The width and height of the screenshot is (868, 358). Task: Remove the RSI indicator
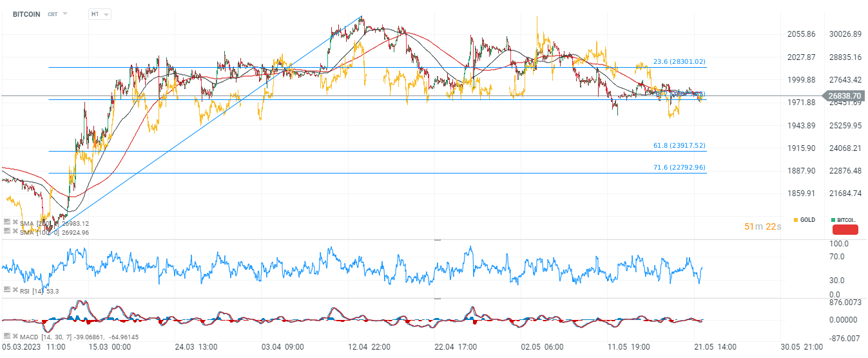15,291
